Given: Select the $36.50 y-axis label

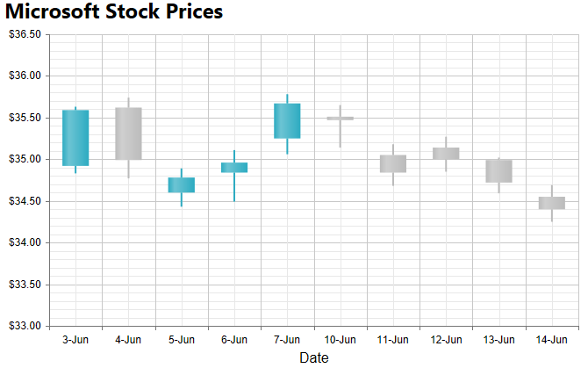Looking at the screenshot, I should (x=25, y=34).
